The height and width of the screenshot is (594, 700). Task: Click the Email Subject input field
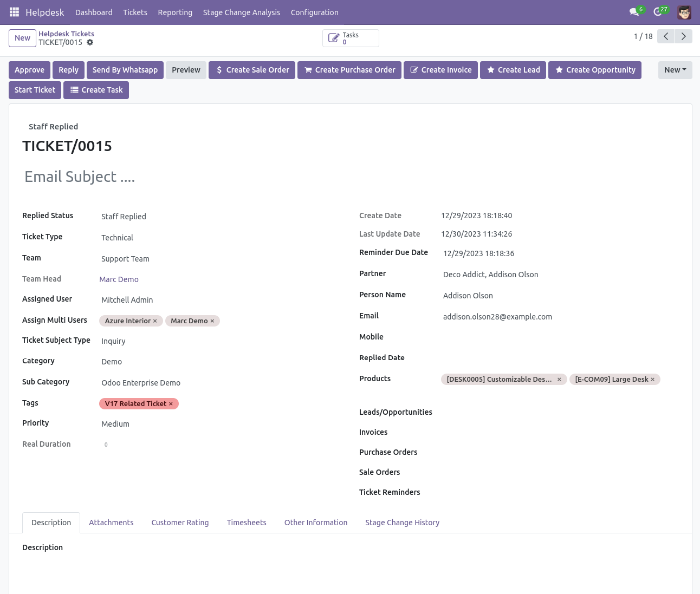click(351, 177)
